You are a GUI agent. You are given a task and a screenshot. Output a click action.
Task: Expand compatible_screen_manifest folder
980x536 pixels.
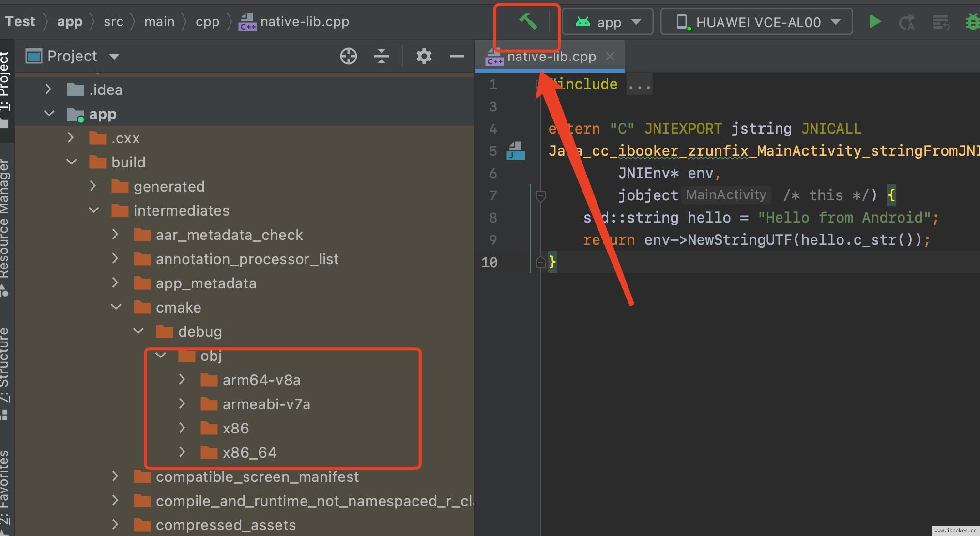pyautogui.click(x=115, y=476)
